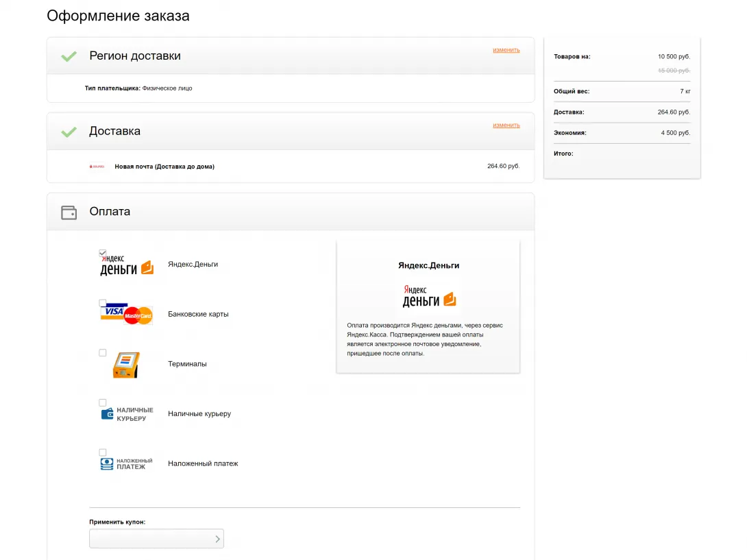Click the Оплата section heading
Image resolution: width=747 pixels, height=560 pixels.
[x=110, y=212]
